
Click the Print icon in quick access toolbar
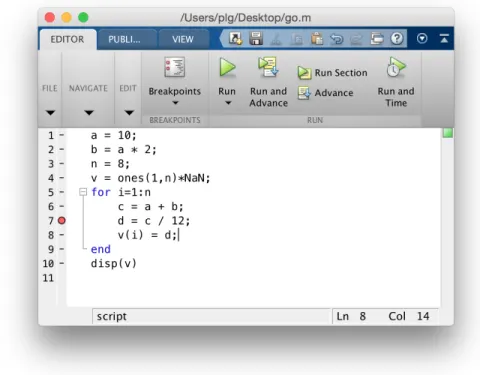(x=377, y=39)
